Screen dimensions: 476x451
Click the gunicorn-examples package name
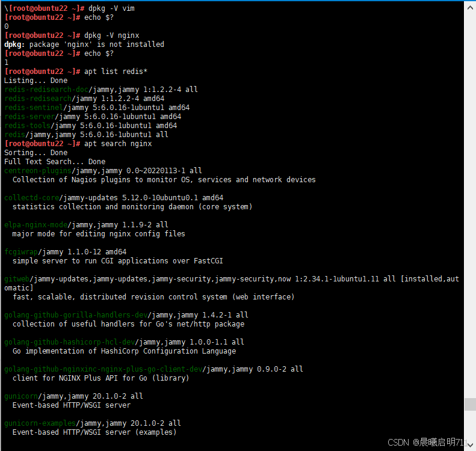[x=40, y=423]
